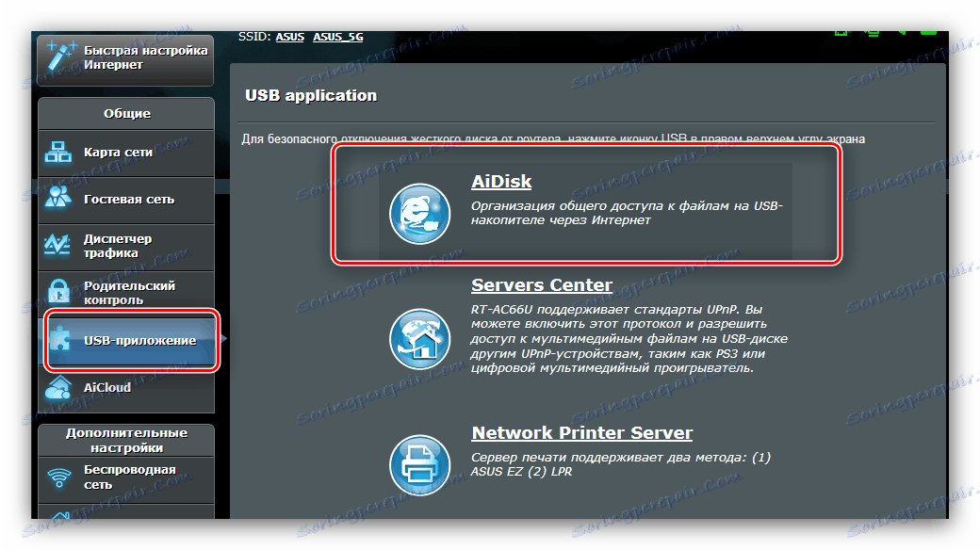The width and height of the screenshot is (980, 550).
Task: Click the Servers Center home icon
Action: (x=420, y=339)
